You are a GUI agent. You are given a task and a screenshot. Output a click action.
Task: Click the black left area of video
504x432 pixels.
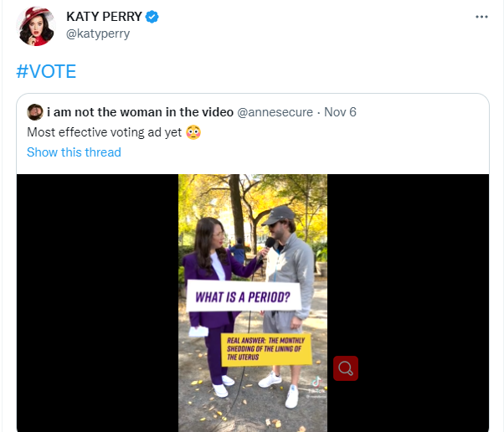pos(97,303)
